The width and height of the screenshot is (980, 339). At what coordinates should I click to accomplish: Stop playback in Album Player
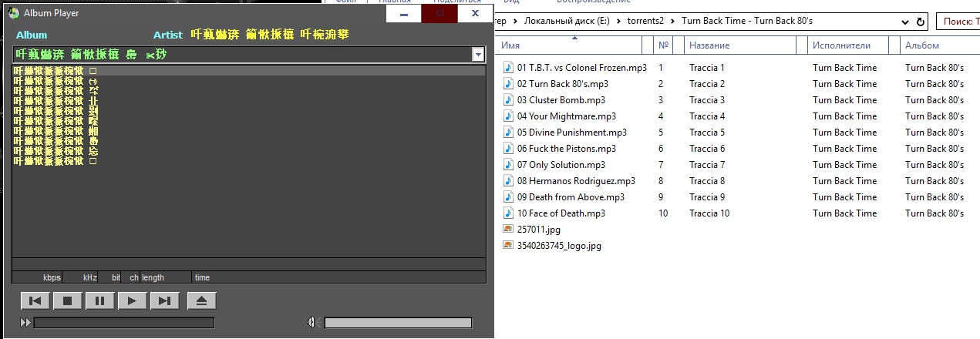click(x=67, y=301)
